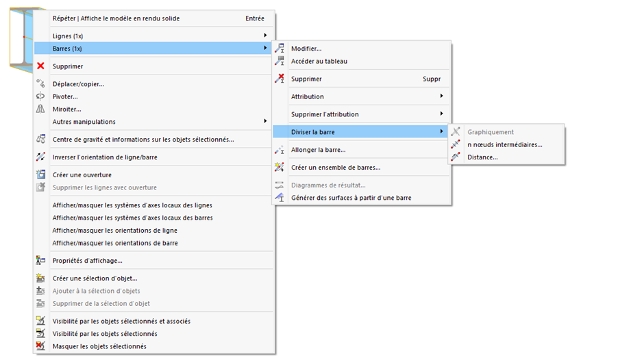
Task: Click the Pivoter rotate icon
Action: coord(40,96)
